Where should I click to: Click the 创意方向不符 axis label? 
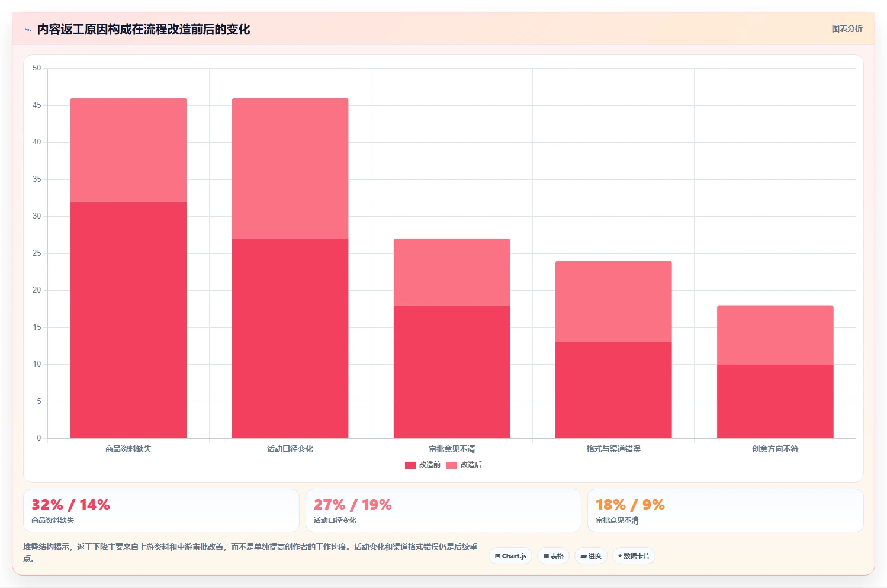coord(775,449)
